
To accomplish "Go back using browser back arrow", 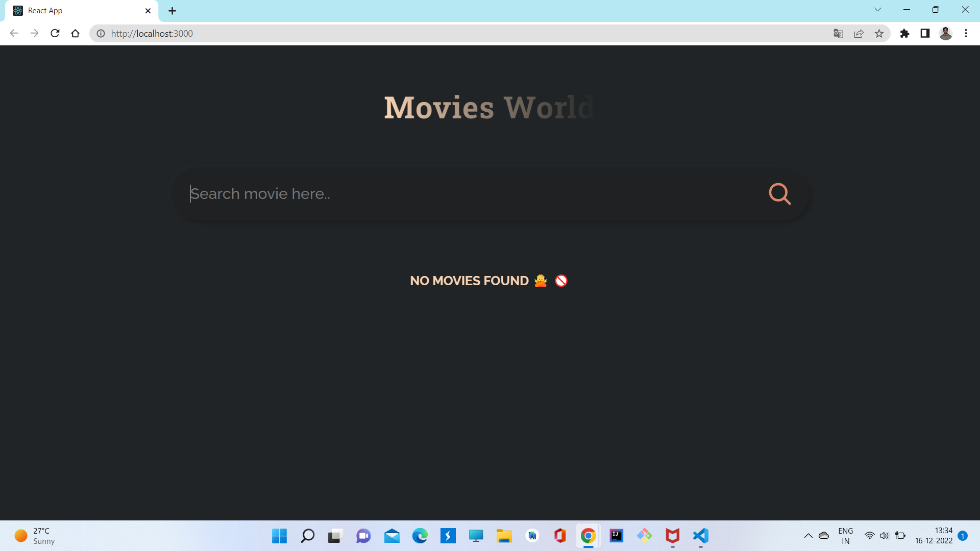I will tap(14, 34).
